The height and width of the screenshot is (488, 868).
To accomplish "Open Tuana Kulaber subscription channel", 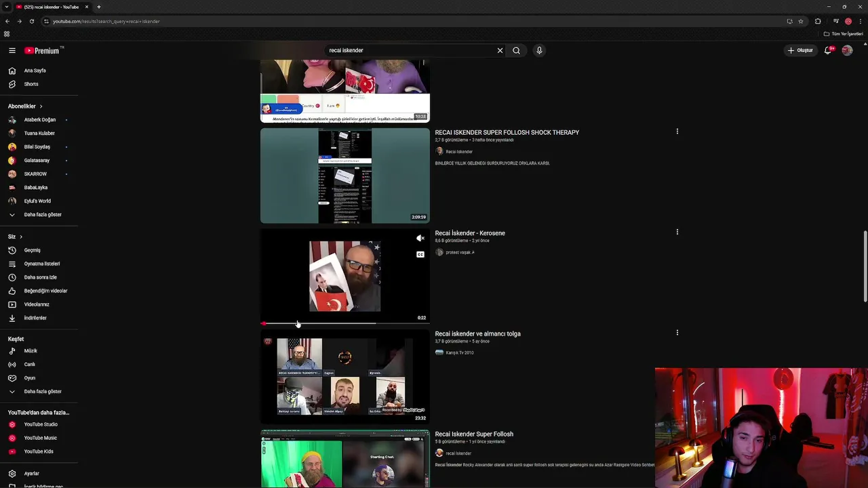I will tap(41, 134).
